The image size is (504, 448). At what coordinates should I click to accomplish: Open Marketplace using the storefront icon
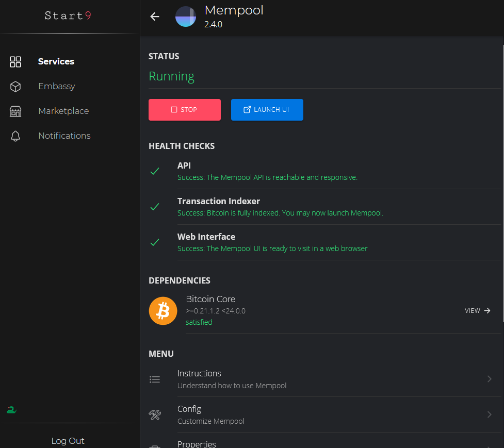[15, 111]
